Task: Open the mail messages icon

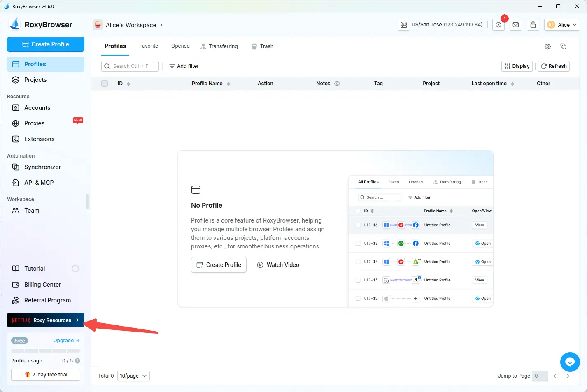Action: click(x=516, y=25)
